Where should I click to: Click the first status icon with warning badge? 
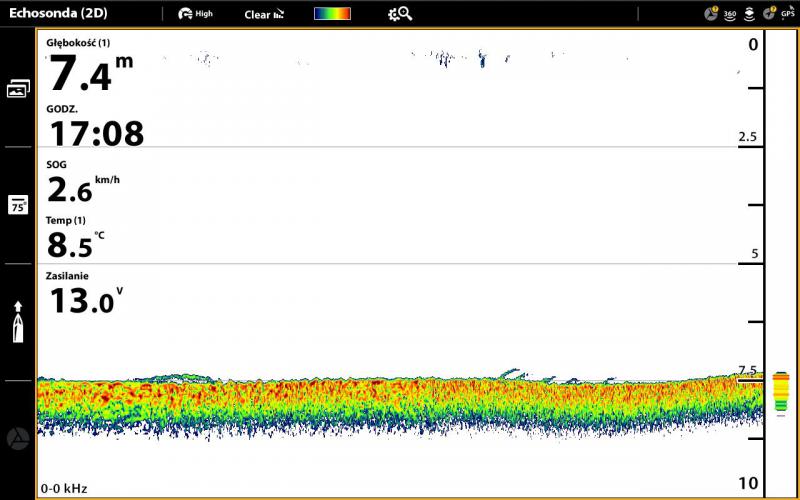711,14
